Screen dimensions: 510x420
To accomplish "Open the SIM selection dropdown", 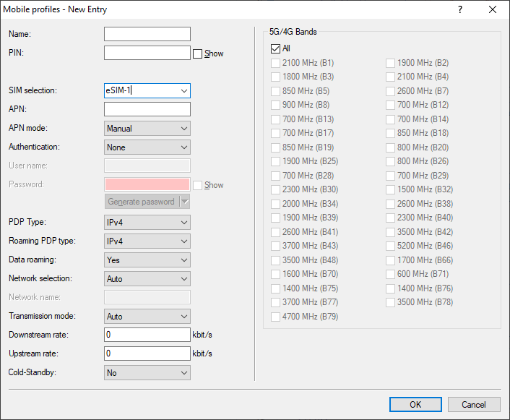I will click(x=184, y=90).
